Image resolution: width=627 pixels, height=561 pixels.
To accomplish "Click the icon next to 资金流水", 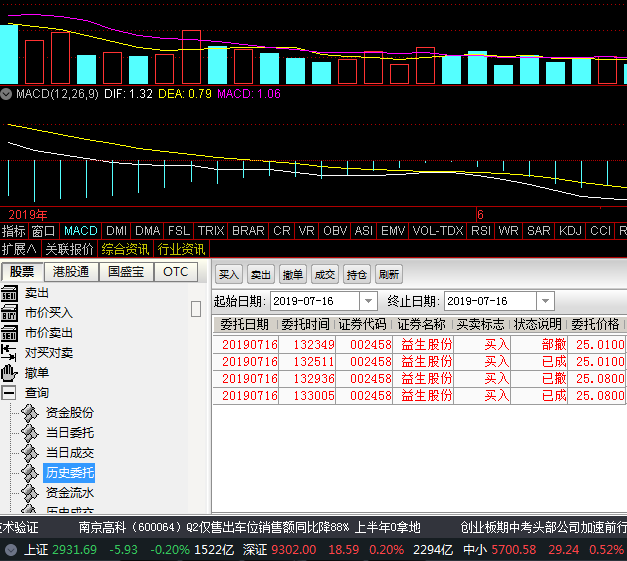I will [x=30, y=493].
